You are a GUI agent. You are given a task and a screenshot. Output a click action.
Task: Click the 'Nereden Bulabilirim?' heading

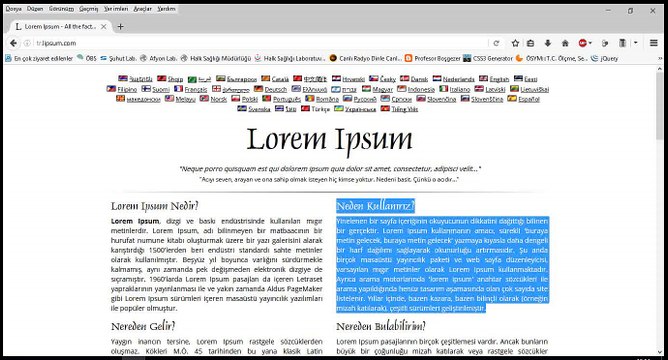pyautogui.click(x=381, y=326)
